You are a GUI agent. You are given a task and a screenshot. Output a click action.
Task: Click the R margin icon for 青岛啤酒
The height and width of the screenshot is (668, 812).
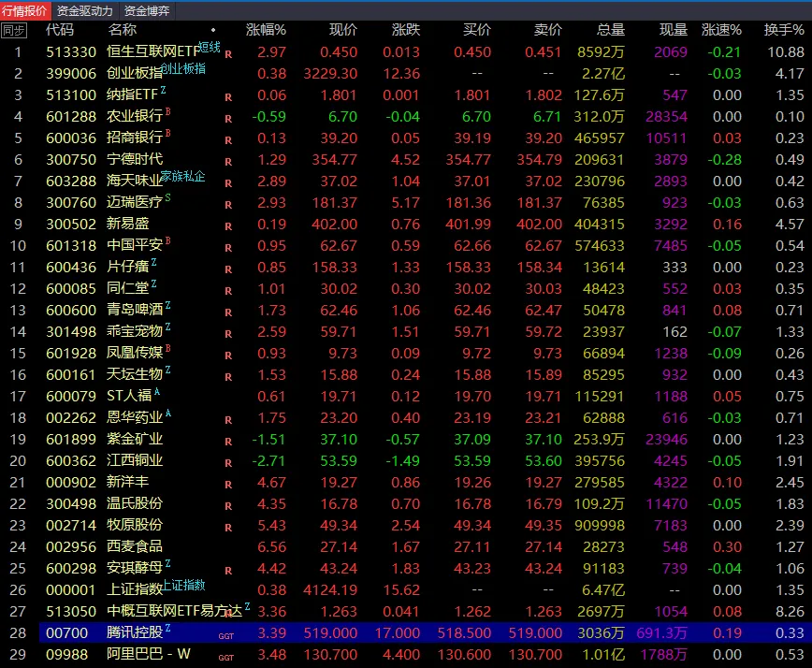[x=228, y=312]
